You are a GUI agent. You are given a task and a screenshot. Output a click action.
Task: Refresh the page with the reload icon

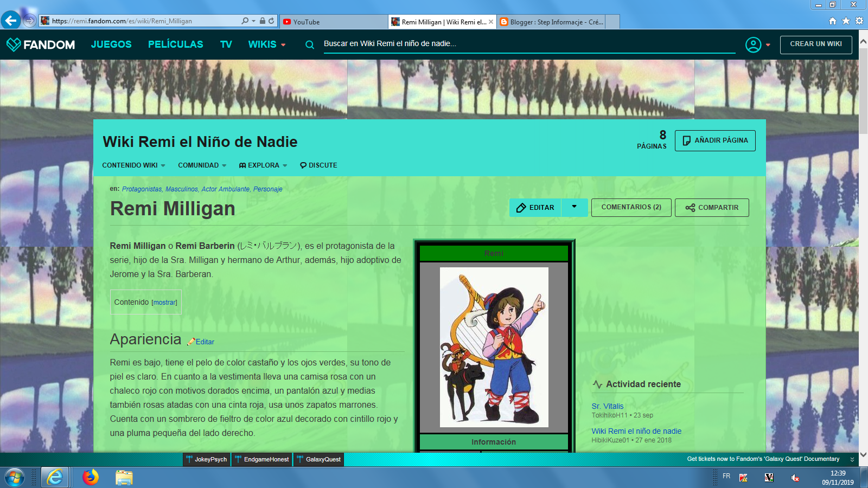click(271, 21)
